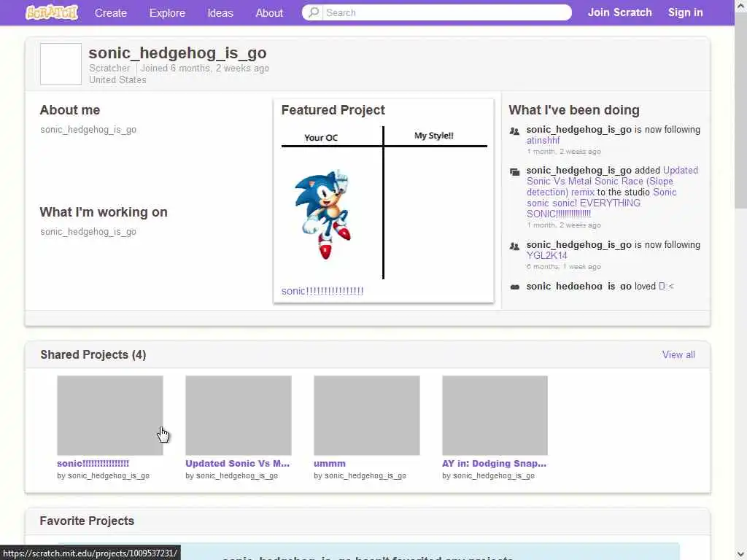Open the Ideas menu item
Viewport: 747px width, 560px height.
(220, 13)
